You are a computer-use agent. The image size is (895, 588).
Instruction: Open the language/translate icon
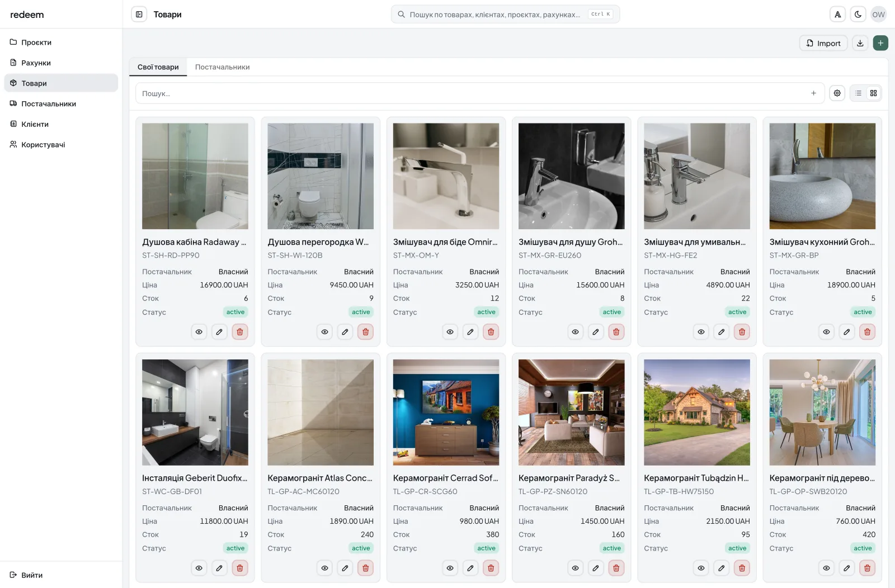(837, 15)
